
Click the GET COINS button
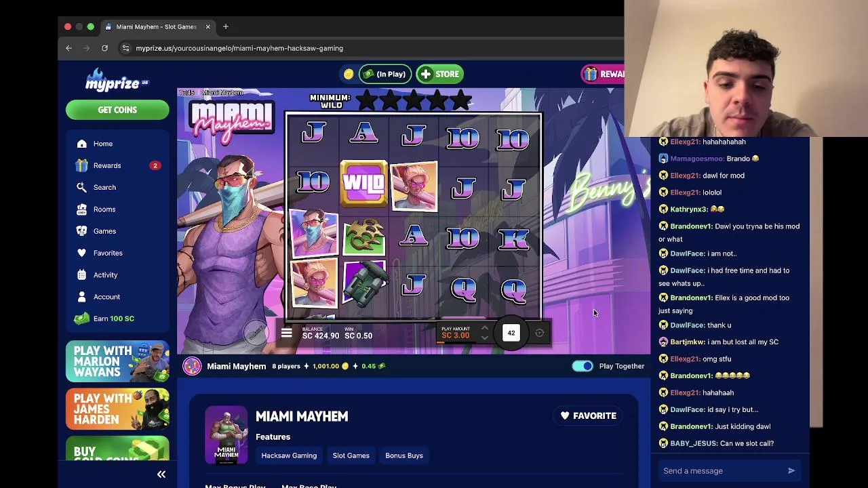point(117,110)
